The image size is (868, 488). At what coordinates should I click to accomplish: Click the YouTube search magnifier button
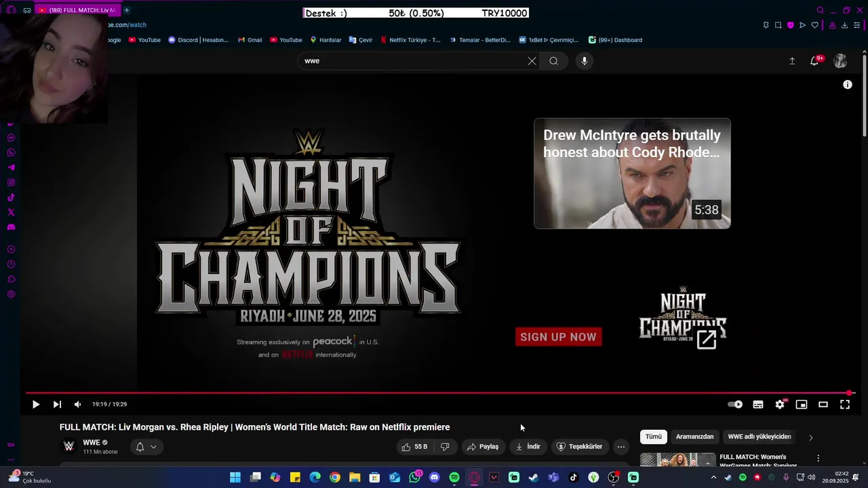pyautogui.click(x=553, y=61)
